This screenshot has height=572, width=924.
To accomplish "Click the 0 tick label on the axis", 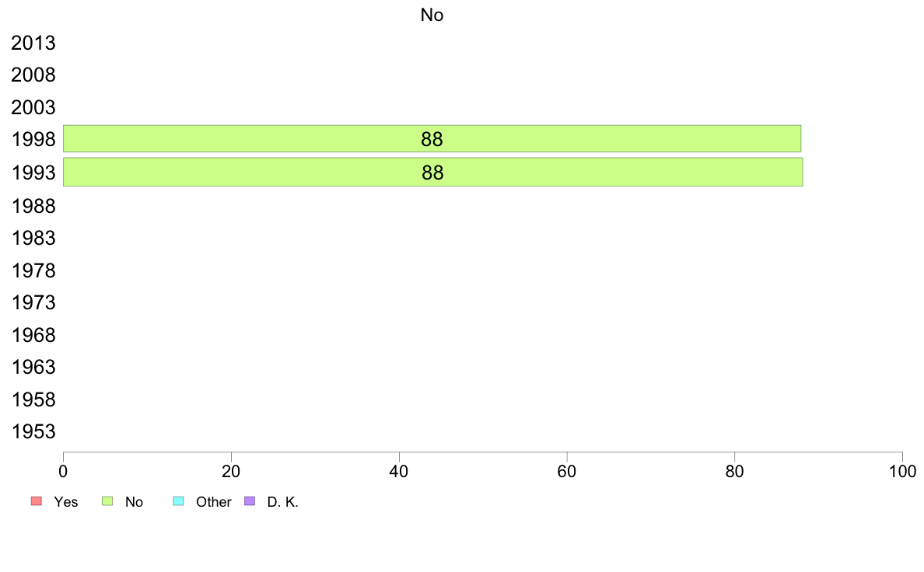I will point(63,471).
